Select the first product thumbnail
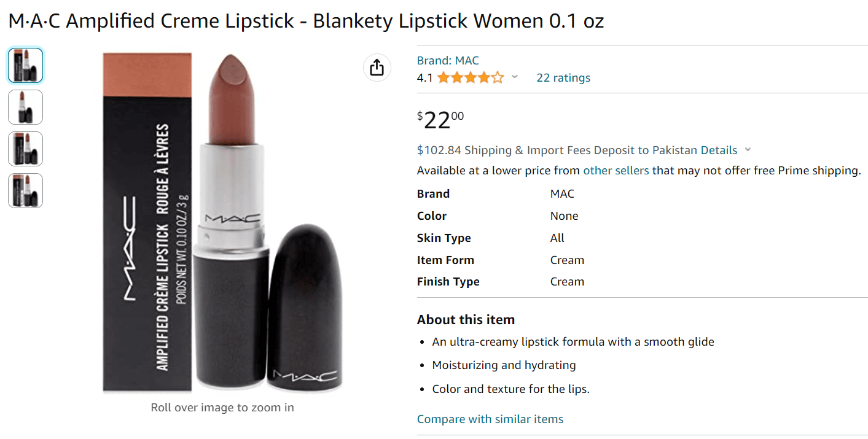 [x=26, y=65]
